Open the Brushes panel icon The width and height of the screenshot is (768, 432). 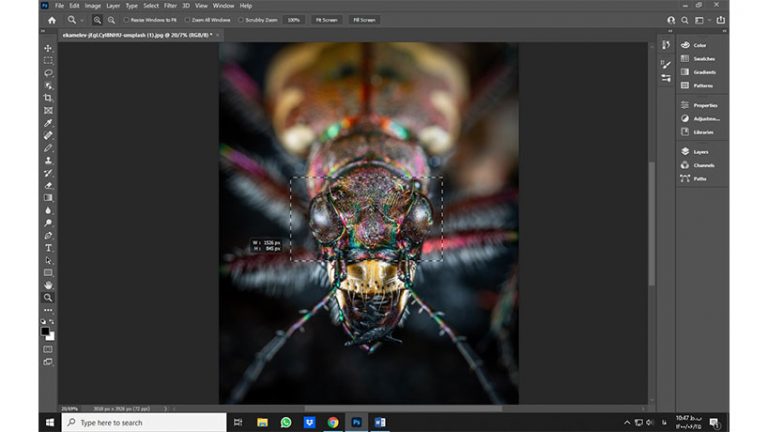point(666,64)
